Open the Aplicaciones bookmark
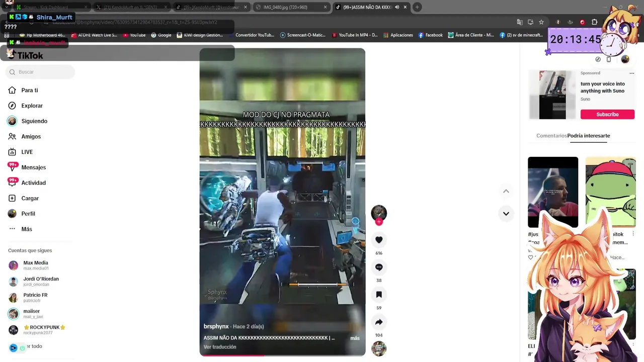 pos(398,35)
